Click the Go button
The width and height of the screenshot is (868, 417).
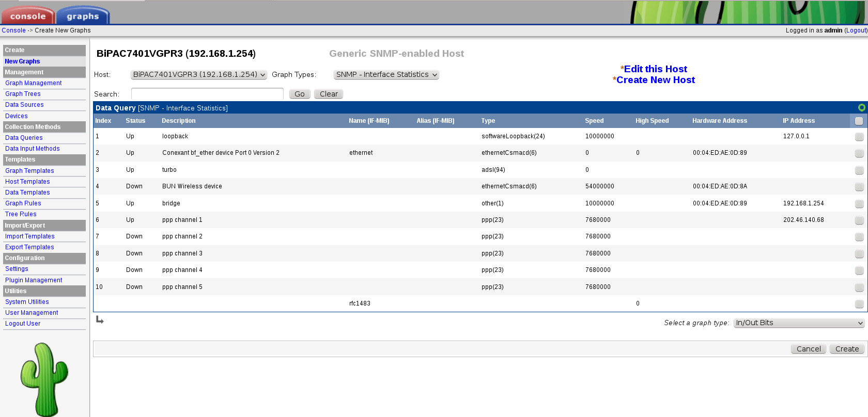coord(300,94)
